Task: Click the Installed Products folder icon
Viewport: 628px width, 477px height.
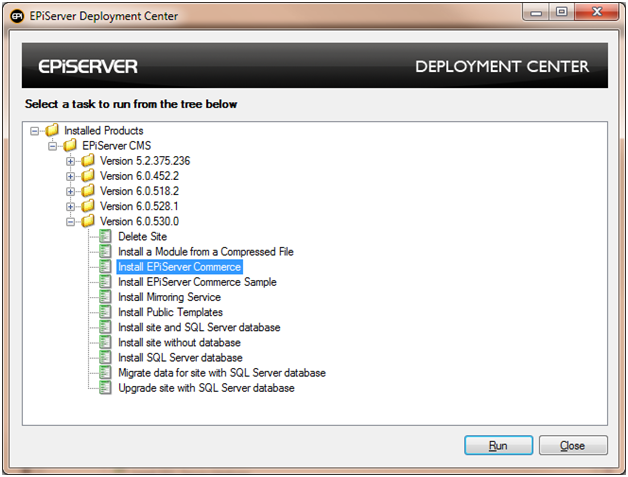Action: (x=52, y=131)
